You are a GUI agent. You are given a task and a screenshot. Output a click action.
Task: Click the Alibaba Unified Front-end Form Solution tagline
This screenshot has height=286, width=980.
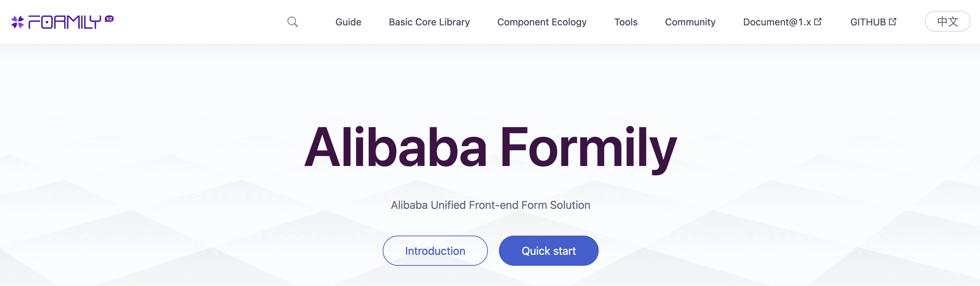pyautogui.click(x=490, y=205)
